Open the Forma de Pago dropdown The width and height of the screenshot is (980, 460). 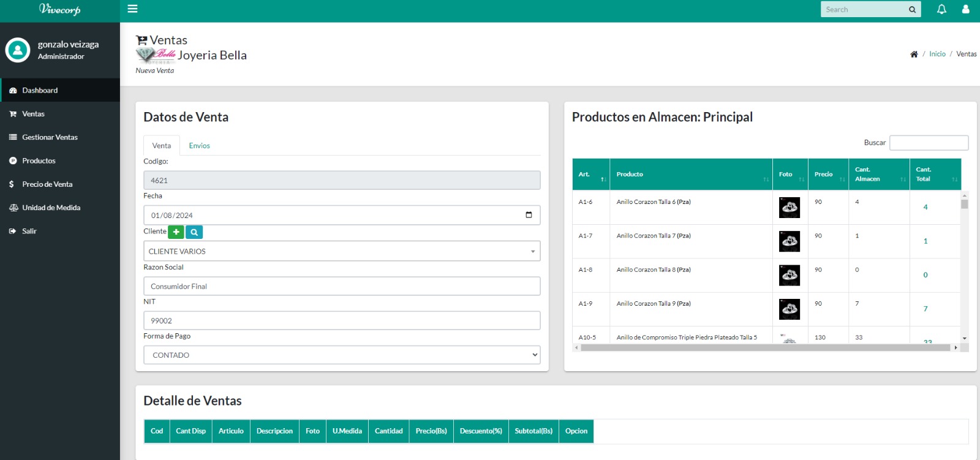(342, 355)
